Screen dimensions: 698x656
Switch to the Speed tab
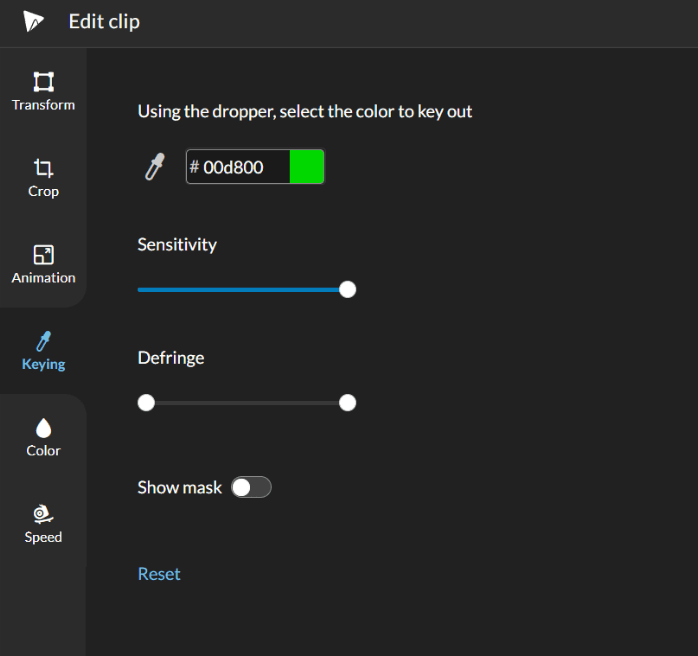[43, 524]
